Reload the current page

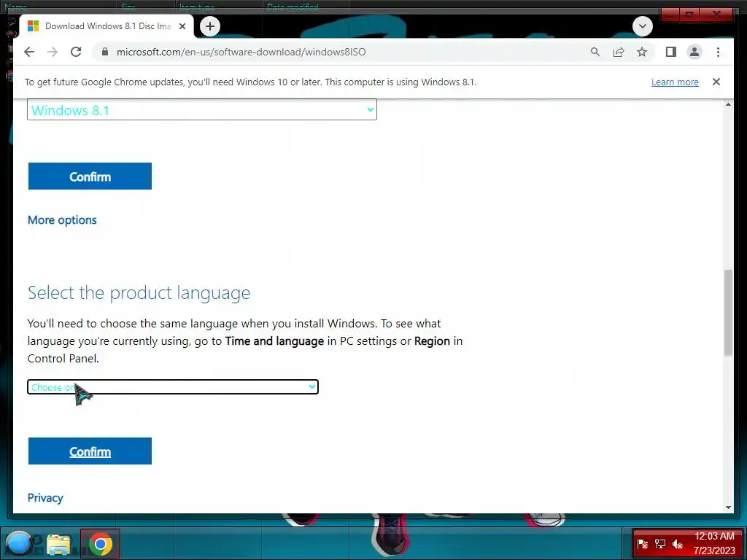coord(76,52)
